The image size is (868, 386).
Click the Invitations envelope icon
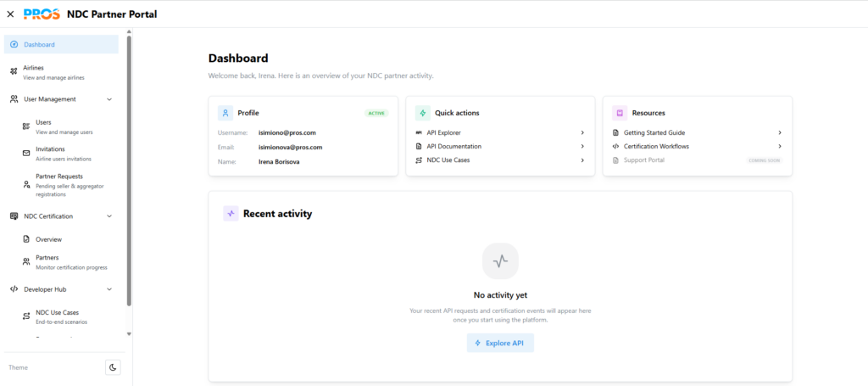click(26, 150)
